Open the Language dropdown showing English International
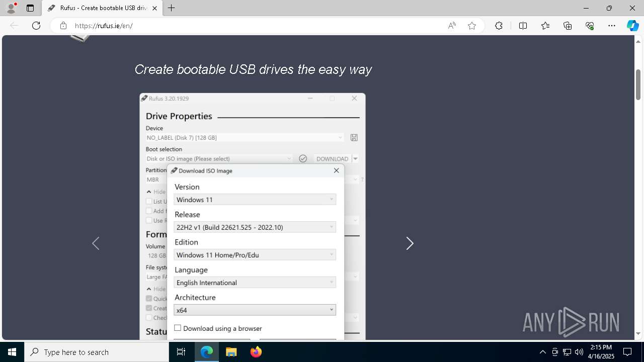Image resolution: width=644 pixels, height=362 pixels. [x=255, y=283]
